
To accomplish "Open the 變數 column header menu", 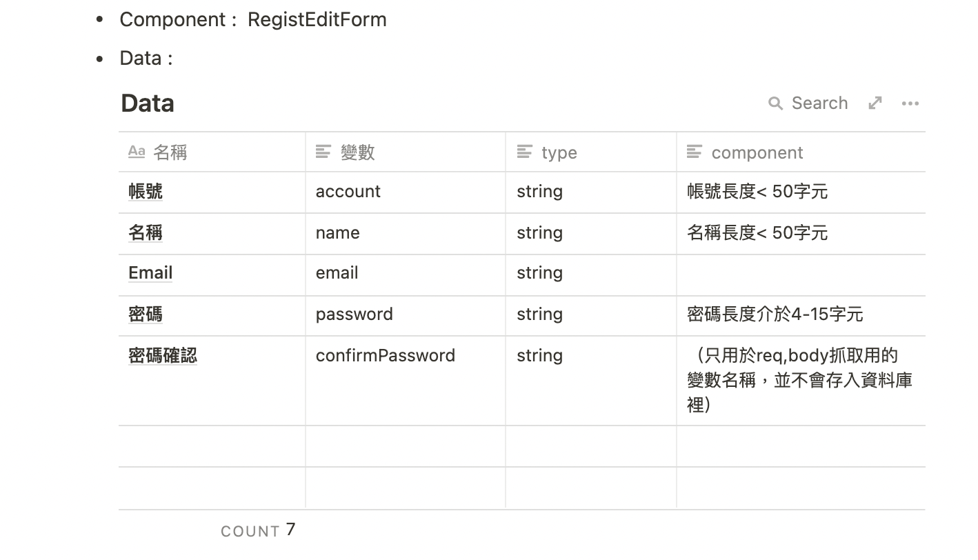I will pos(406,152).
